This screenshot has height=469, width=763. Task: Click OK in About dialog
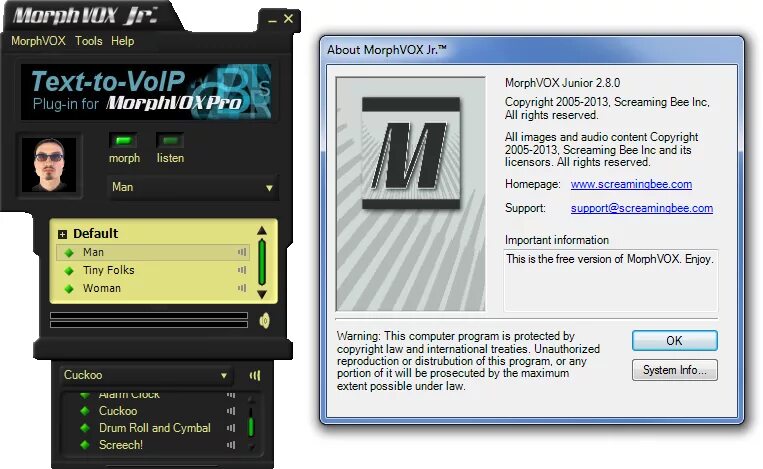[x=674, y=341]
